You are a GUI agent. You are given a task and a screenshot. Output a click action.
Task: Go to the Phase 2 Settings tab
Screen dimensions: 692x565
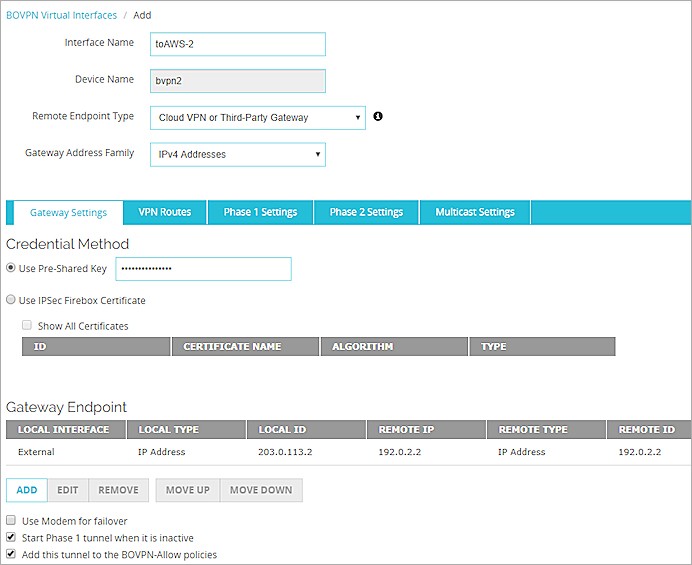tap(366, 212)
